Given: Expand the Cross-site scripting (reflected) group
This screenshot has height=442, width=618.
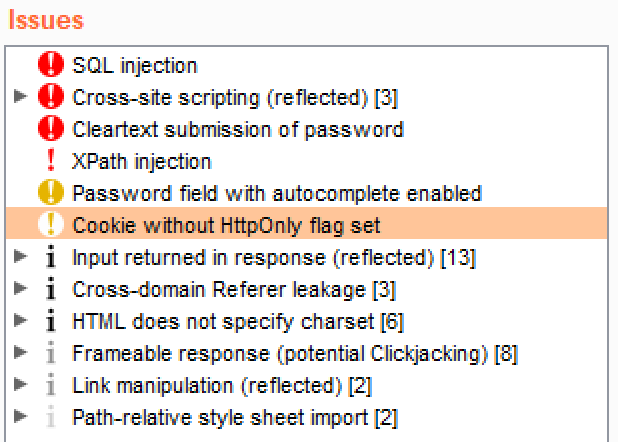Looking at the screenshot, I should [21, 98].
